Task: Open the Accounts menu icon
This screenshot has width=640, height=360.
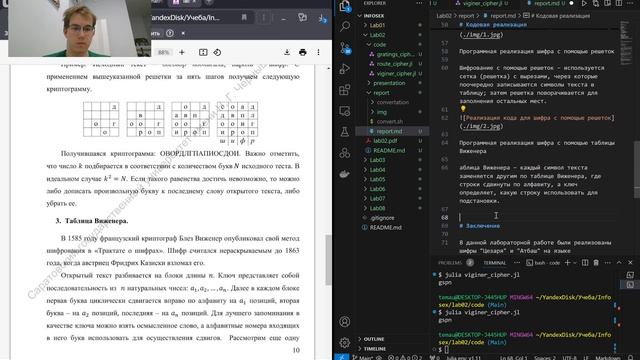Action: 345,322
